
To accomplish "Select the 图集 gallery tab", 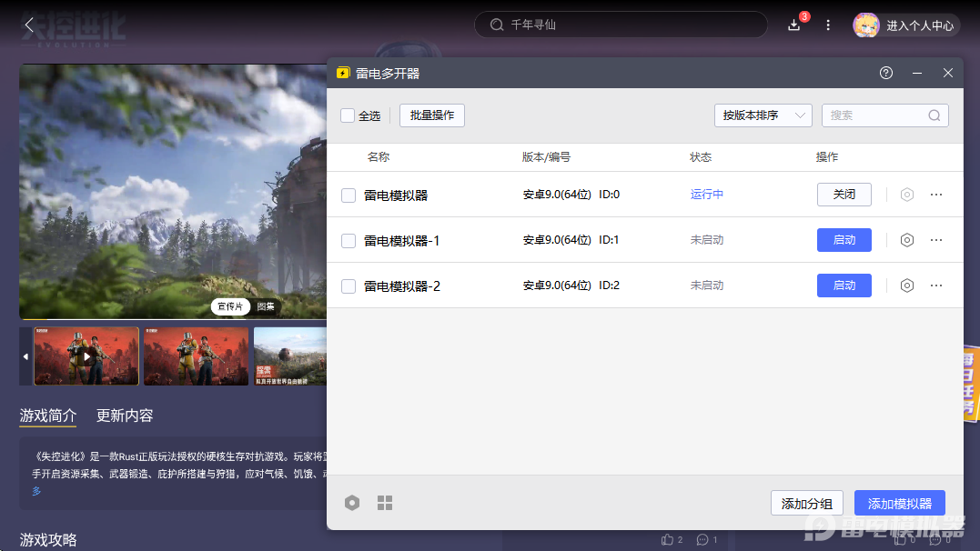I will [x=266, y=307].
